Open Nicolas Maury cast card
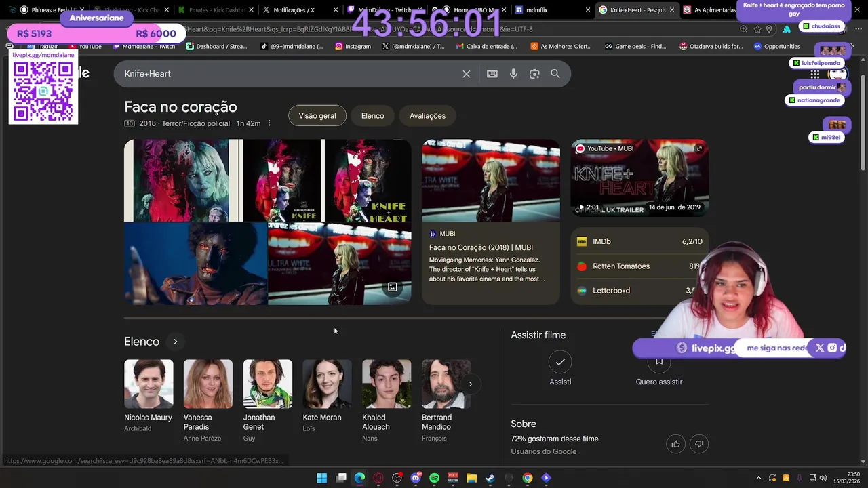The width and height of the screenshot is (868, 488). 149,396
